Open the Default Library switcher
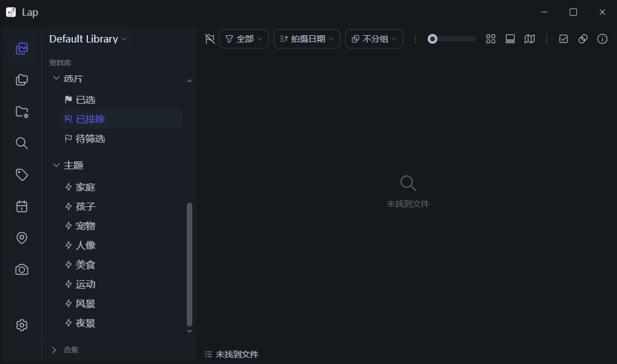This screenshot has height=364, width=617. point(88,39)
